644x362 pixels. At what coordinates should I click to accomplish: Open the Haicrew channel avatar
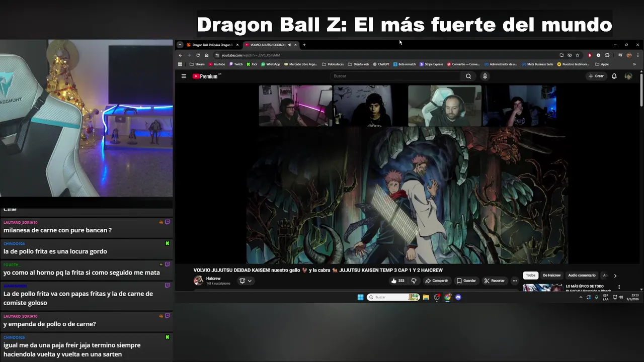point(198,281)
